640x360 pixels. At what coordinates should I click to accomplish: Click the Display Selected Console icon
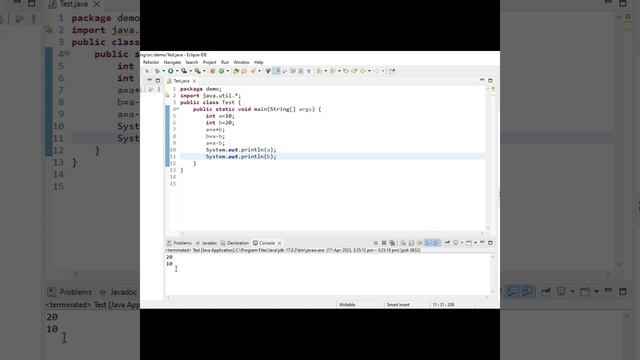(456, 243)
